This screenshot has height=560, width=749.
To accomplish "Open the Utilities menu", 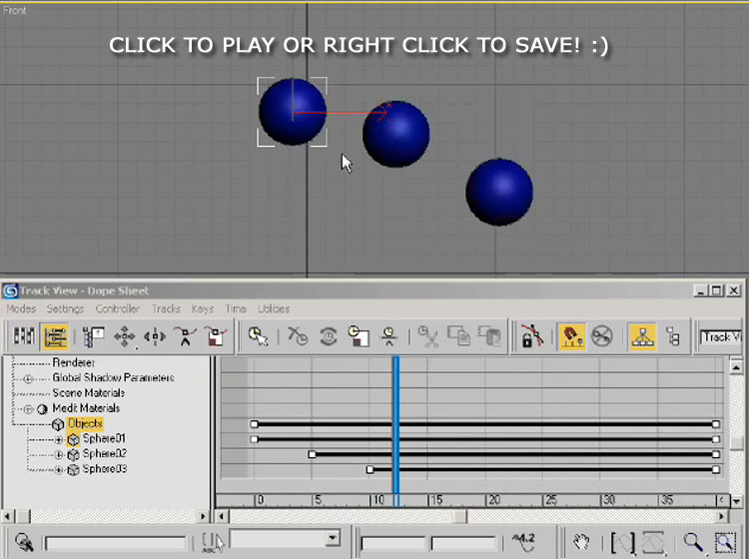I will click(x=273, y=309).
